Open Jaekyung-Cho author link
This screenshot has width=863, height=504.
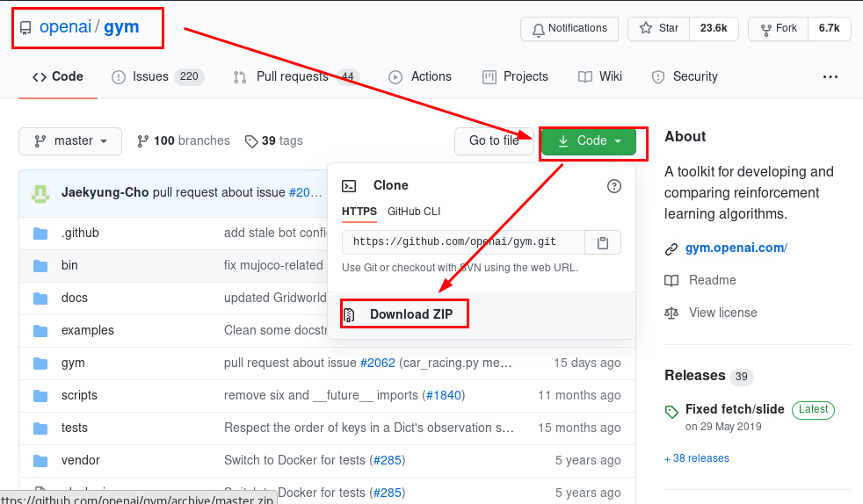pyautogui.click(x=105, y=192)
